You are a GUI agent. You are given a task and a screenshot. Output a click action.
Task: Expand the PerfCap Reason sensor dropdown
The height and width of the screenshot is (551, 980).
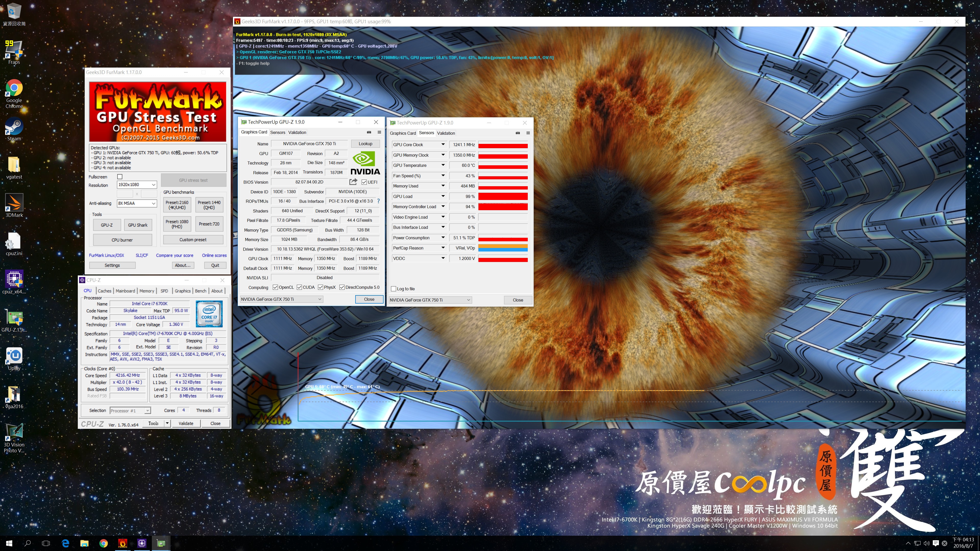443,248
